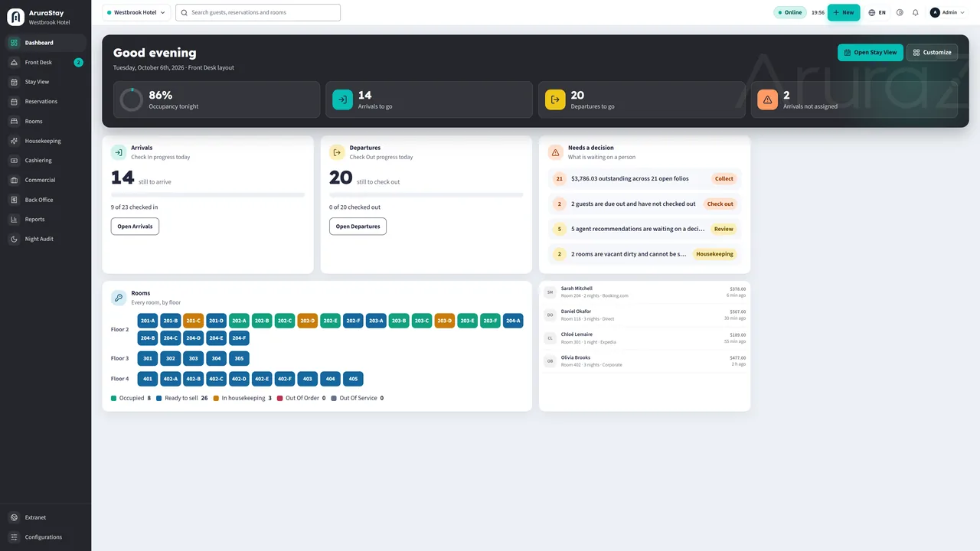Open Reports in the sidebar

coord(46,219)
